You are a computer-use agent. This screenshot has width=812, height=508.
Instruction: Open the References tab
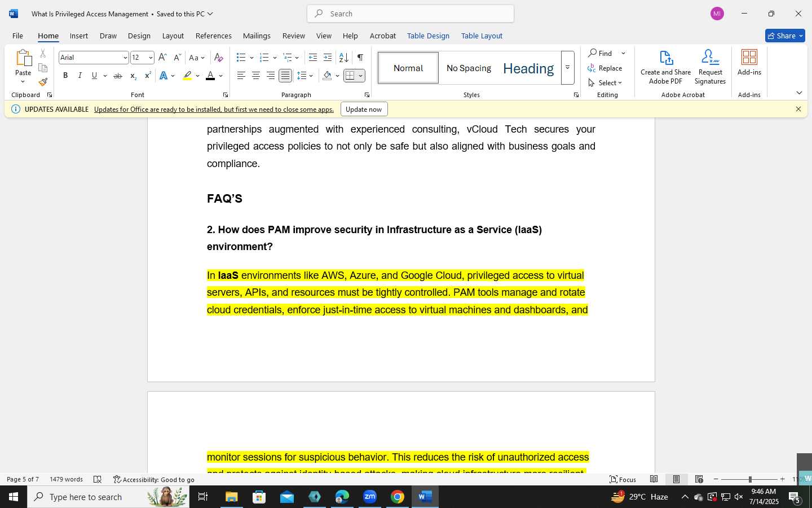[x=214, y=36]
